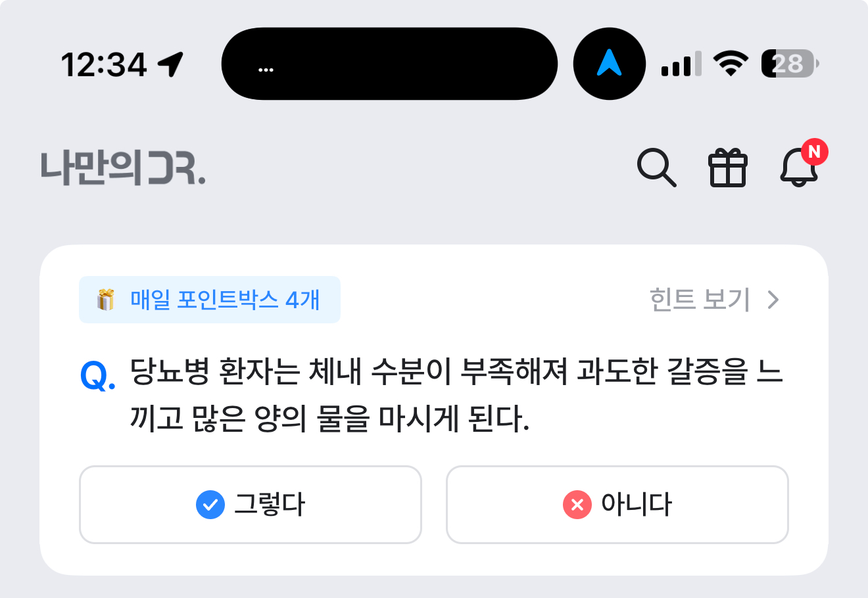Tap the cellular signal bars
868x598 pixels.
point(681,64)
